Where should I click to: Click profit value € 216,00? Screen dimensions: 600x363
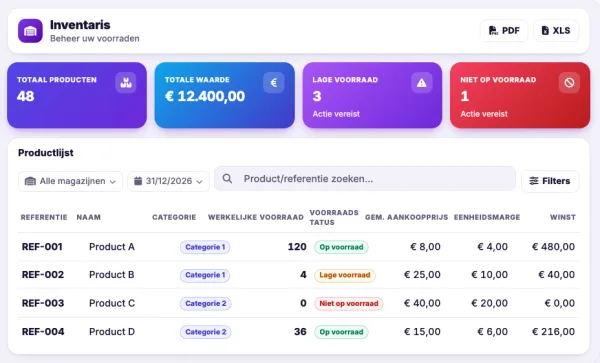pos(553,332)
